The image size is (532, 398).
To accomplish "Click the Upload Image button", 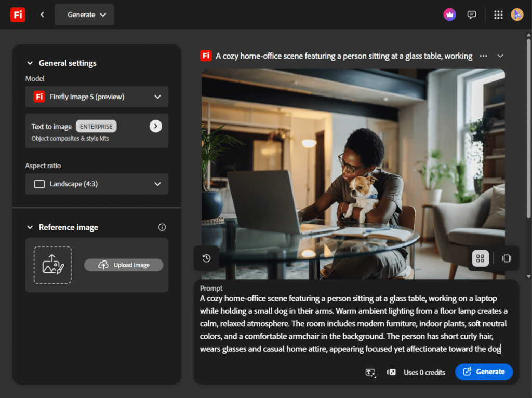I will point(124,265).
